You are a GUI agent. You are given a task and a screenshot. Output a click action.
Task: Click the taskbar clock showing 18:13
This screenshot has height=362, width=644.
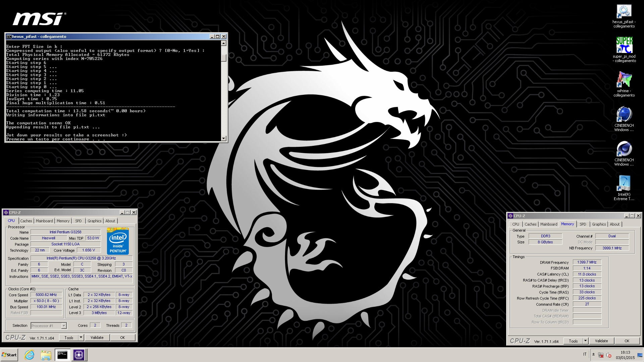[625, 355]
